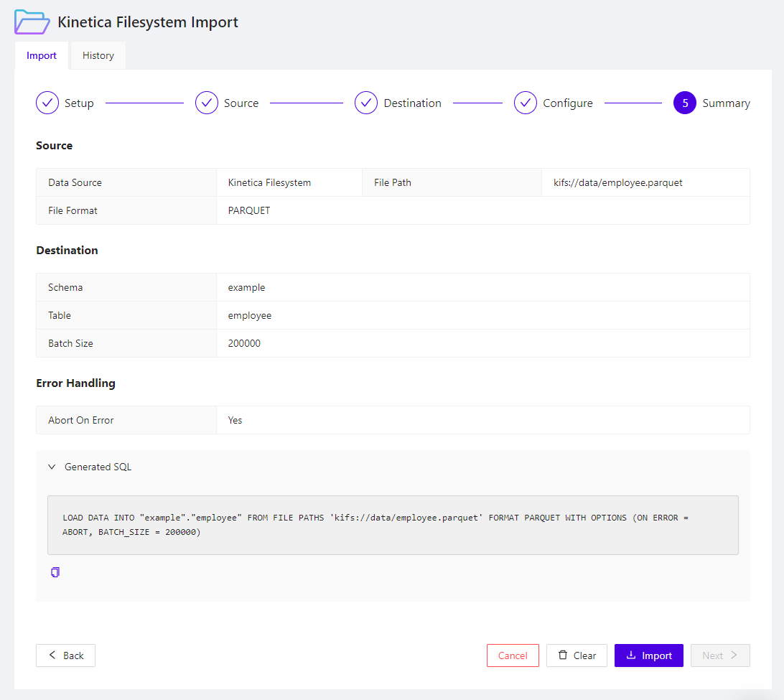Click the checkmark icon on the Setup step
The height and width of the screenshot is (700, 784).
pyautogui.click(x=47, y=103)
